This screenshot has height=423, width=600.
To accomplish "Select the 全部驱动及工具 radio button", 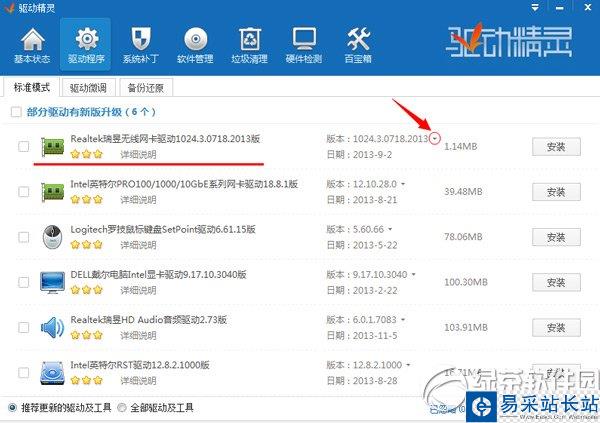I will tap(122, 408).
